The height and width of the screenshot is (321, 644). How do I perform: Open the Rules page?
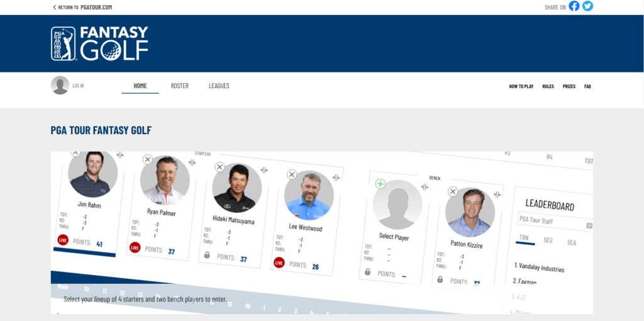pyautogui.click(x=548, y=86)
